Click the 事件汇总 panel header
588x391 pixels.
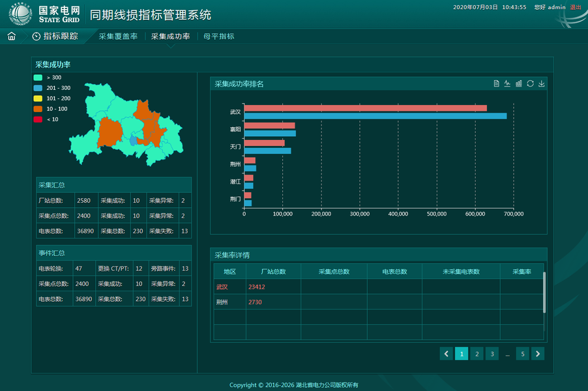[x=114, y=253]
